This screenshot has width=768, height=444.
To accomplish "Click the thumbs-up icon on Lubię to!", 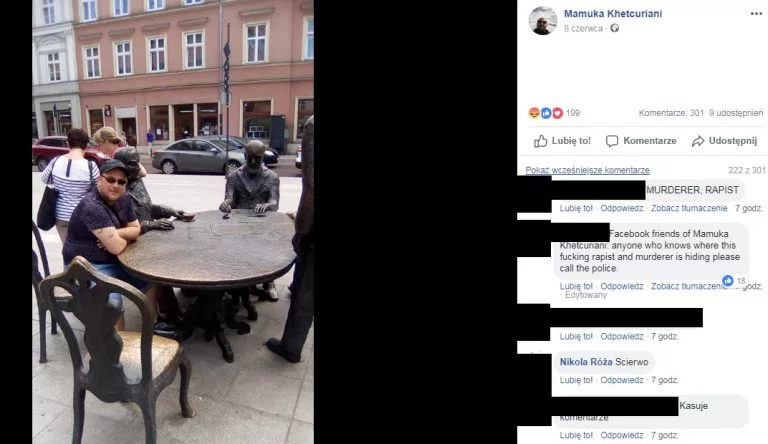I will pos(541,141).
